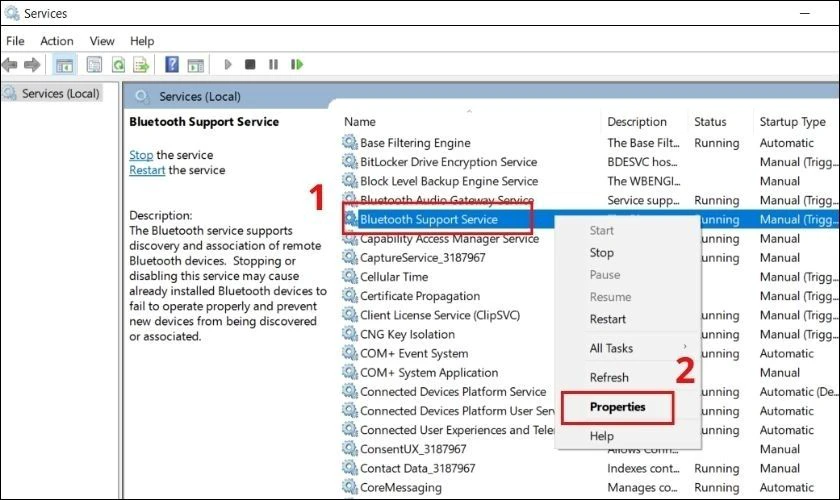This screenshot has height=500, width=840.
Task: Select Connected Devices Platform User Service row
Action: [x=457, y=411]
